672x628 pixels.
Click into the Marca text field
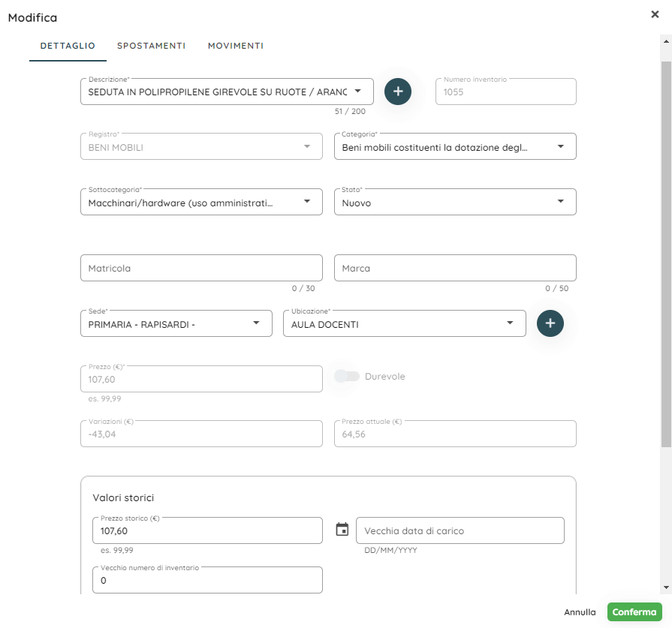455,268
